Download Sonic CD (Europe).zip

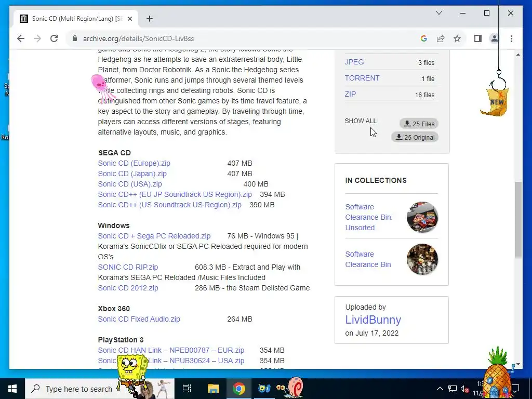pyautogui.click(x=134, y=163)
